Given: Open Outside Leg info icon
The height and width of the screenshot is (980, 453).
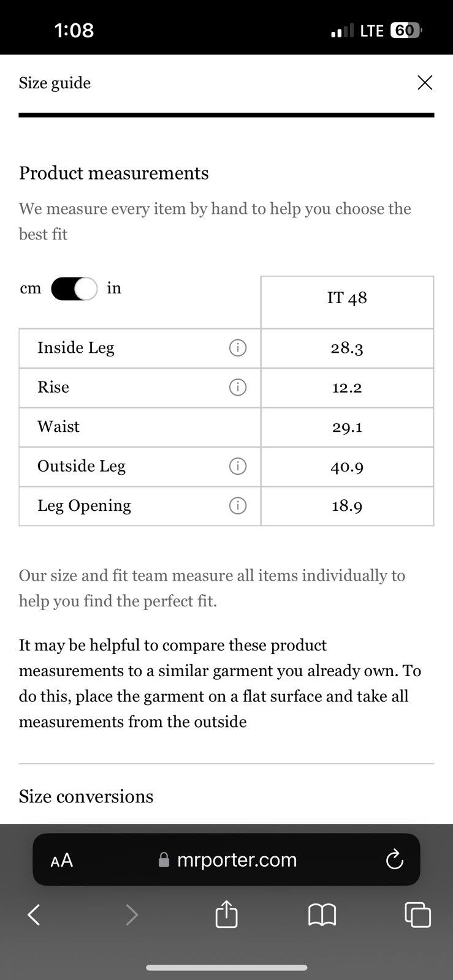Looking at the screenshot, I should [238, 466].
